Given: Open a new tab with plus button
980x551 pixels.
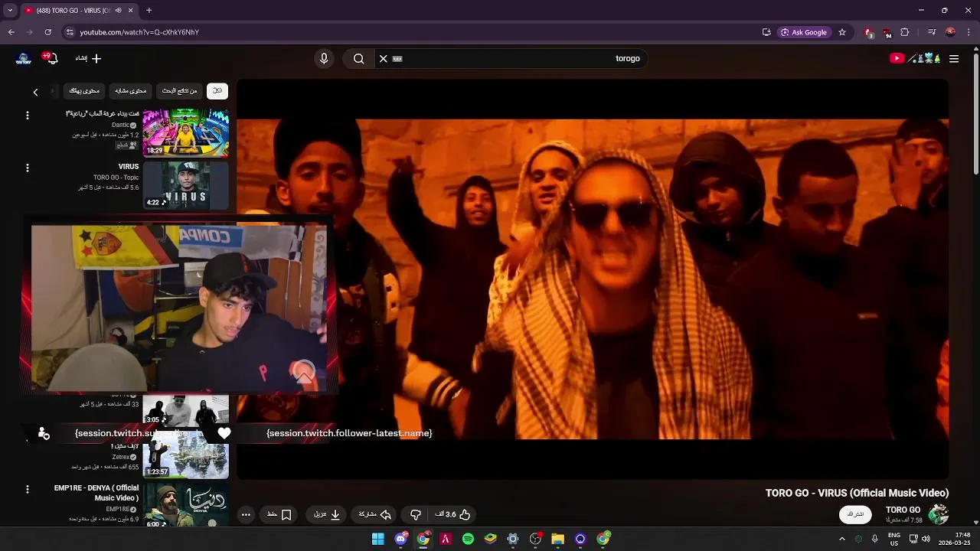Looking at the screenshot, I should tap(149, 11).
